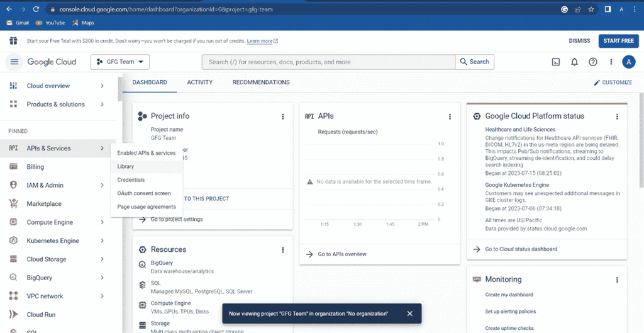Open the hamburger navigation menu
Screen dimensions: 644x333
pos(14,62)
